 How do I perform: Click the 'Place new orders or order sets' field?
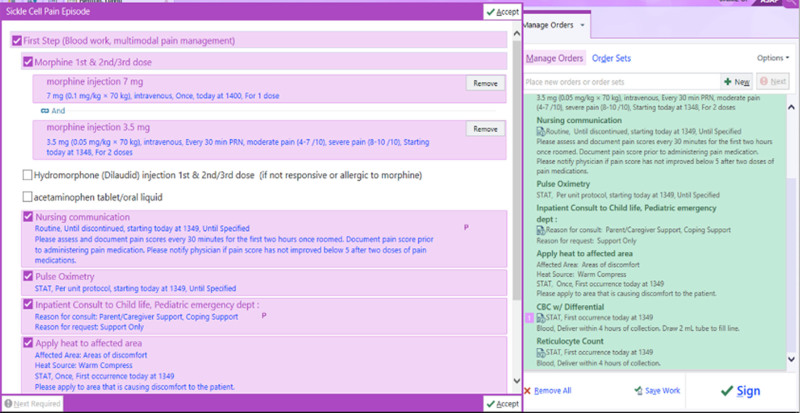click(620, 81)
